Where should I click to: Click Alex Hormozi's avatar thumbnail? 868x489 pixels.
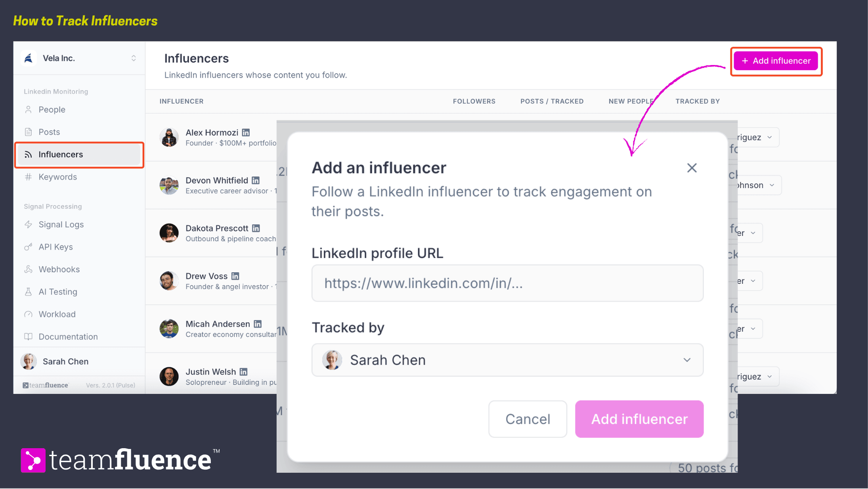[x=169, y=138]
